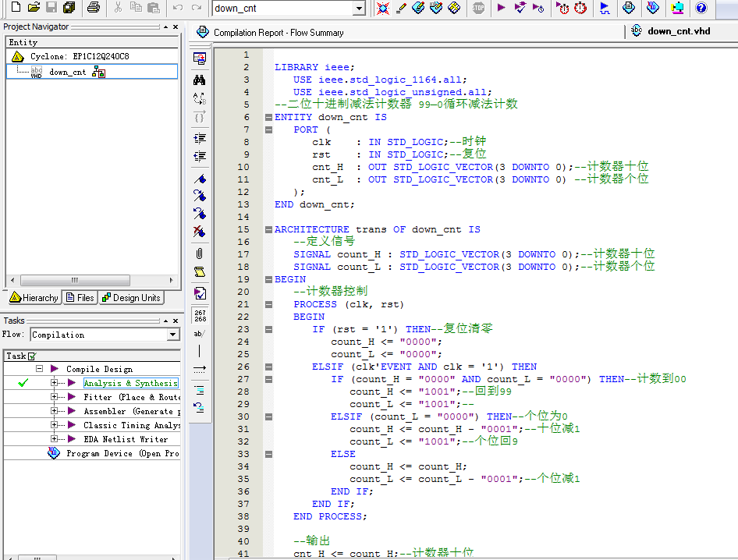Open the Flow Compilation dropdown

tap(173, 335)
